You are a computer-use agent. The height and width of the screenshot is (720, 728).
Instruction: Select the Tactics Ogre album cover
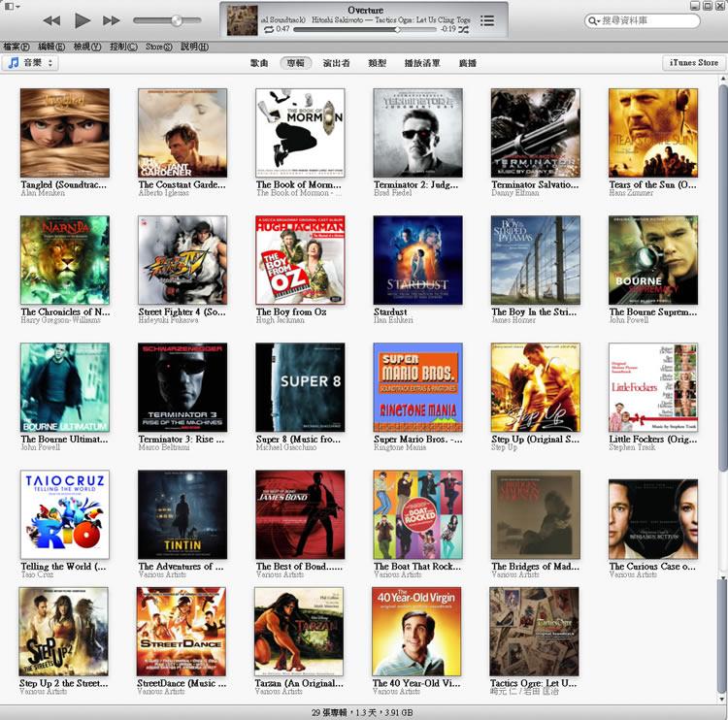pos(534,632)
